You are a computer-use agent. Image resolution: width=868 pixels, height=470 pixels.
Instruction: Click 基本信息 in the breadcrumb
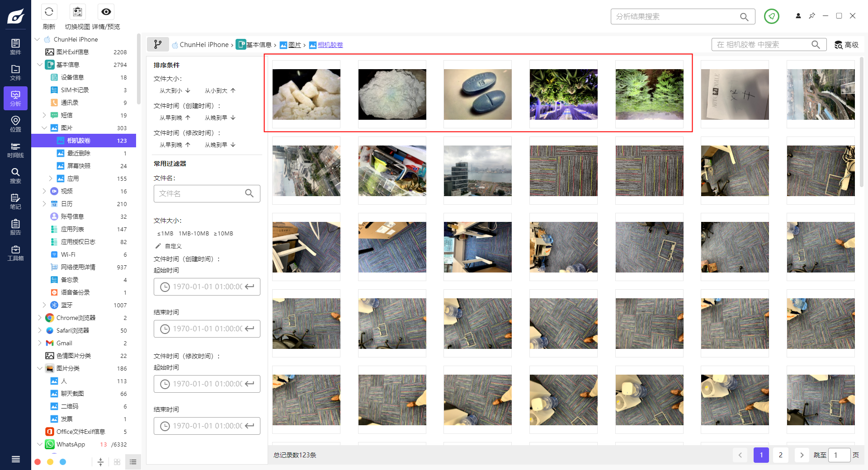[x=259, y=45]
